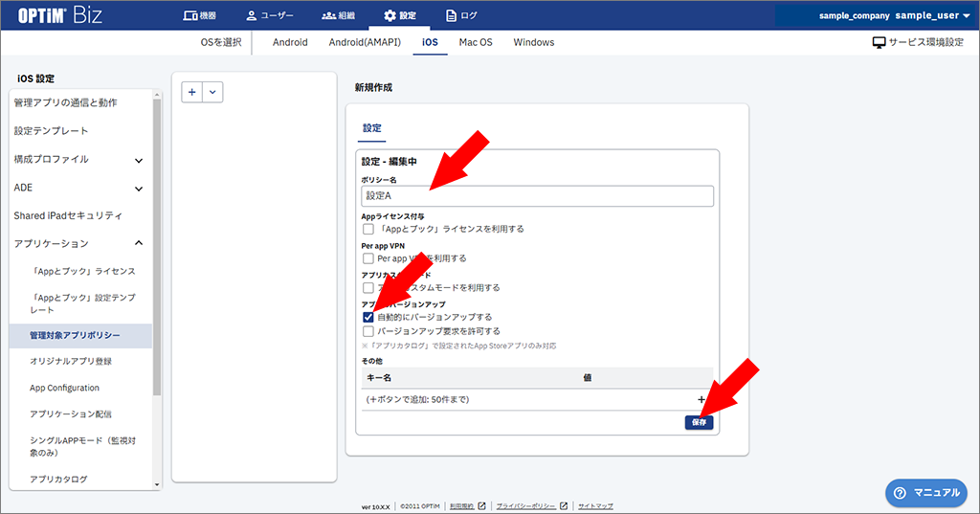Open the dropdown arrow beside plus button
This screenshot has height=514, width=980.
tap(212, 92)
